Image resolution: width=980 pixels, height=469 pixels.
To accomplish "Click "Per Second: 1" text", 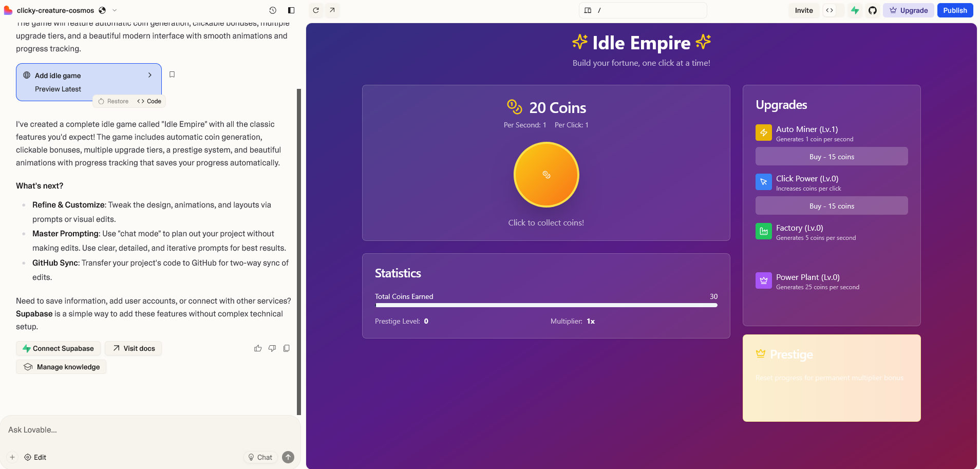I will point(525,125).
